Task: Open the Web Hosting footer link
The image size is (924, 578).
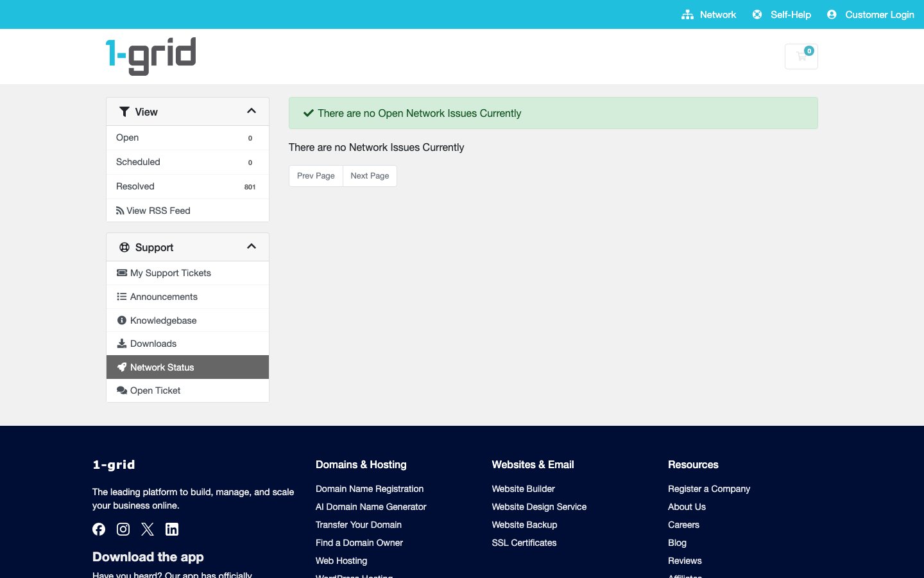Action: click(341, 561)
